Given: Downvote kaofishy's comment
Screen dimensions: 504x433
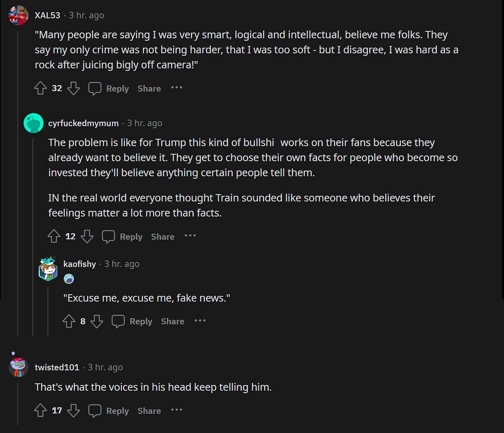Looking at the screenshot, I should coord(96,321).
